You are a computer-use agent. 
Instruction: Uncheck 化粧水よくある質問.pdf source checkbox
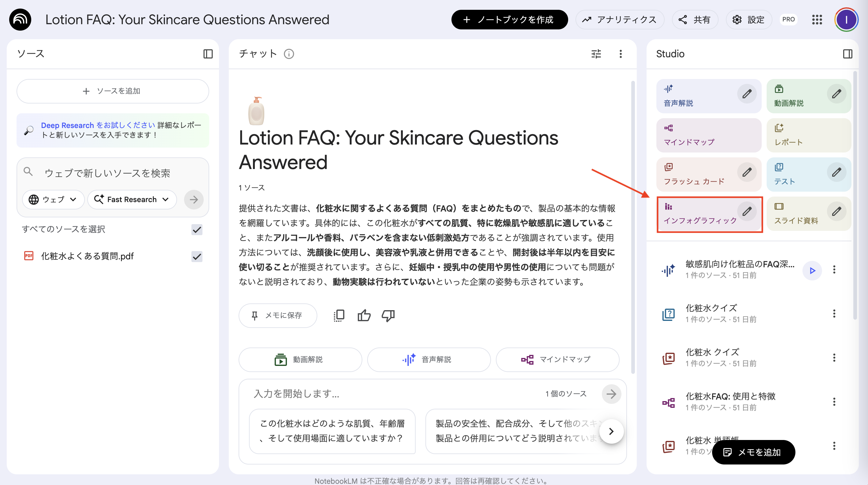click(197, 257)
